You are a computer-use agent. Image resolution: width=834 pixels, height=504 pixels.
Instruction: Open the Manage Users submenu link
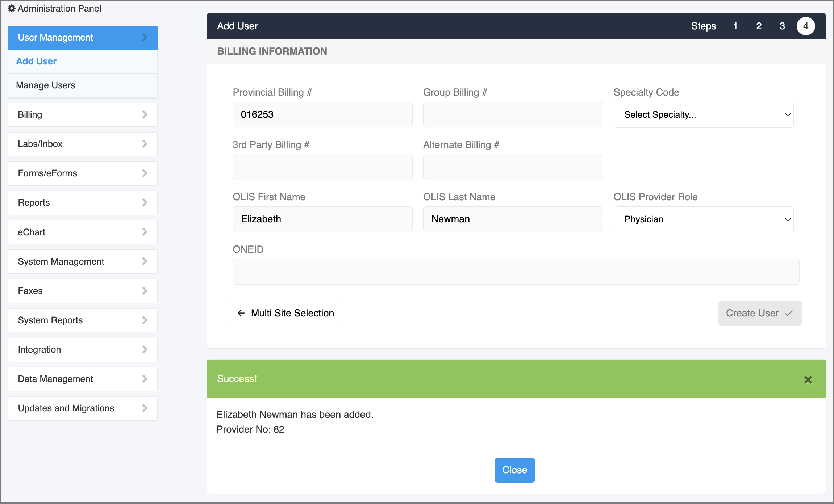tap(46, 85)
